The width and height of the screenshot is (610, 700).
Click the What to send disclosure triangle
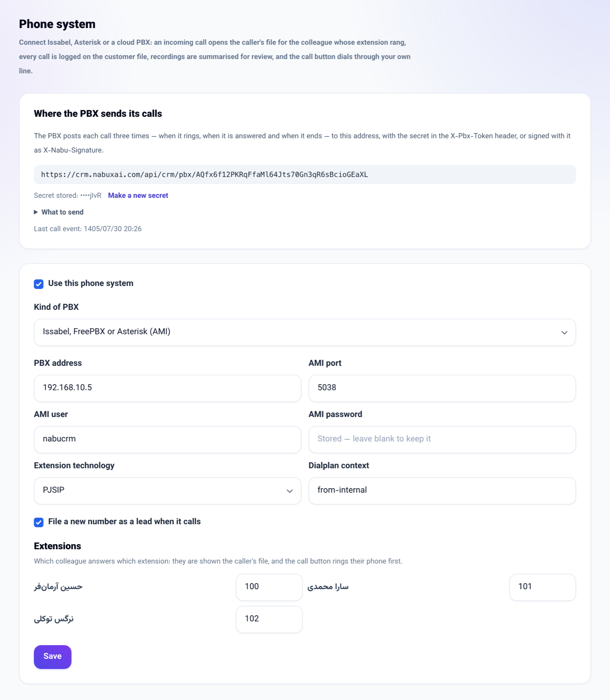[x=36, y=212]
